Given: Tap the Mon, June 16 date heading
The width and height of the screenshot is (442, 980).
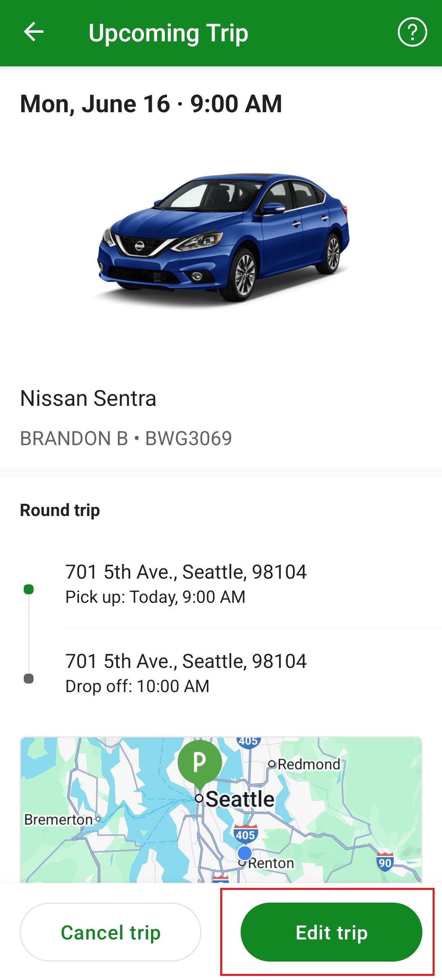Looking at the screenshot, I should click(151, 104).
